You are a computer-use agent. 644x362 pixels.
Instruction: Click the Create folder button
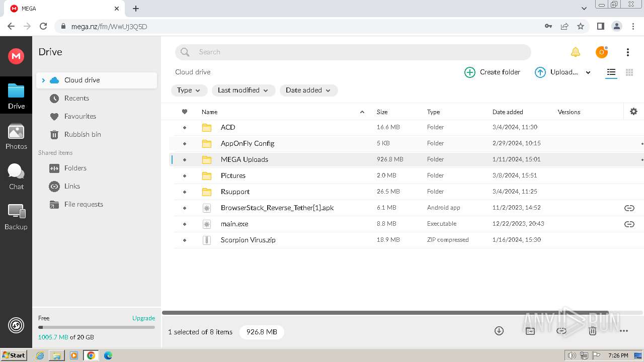pos(492,72)
